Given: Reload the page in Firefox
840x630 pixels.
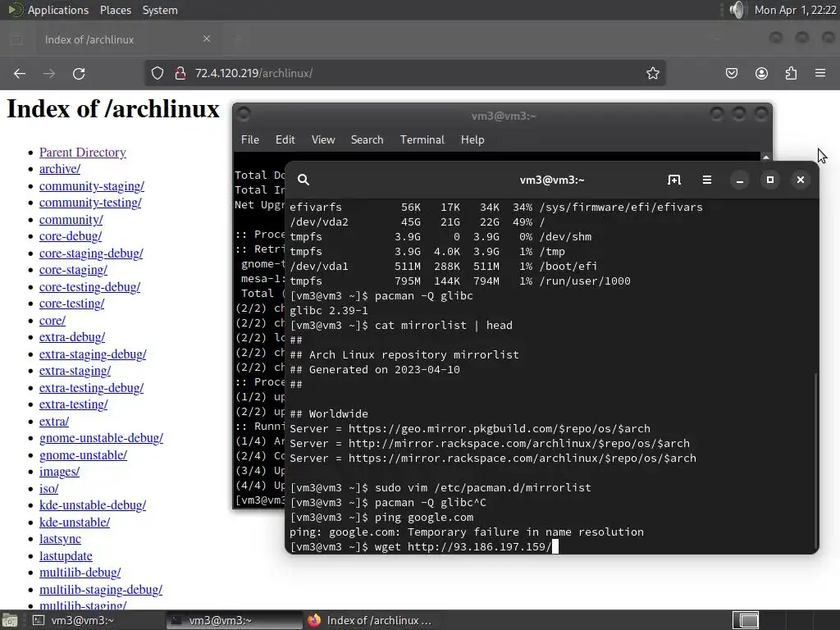Looking at the screenshot, I should coord(79,73).
